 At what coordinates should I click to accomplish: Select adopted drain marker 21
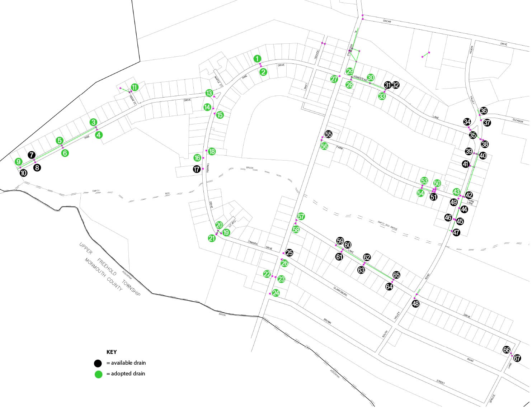(x=212, y=238)
